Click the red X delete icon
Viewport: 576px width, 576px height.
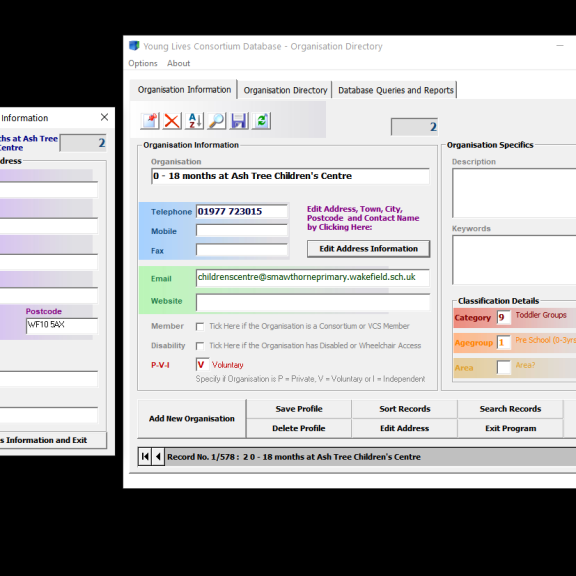click(x=172, y=121)
